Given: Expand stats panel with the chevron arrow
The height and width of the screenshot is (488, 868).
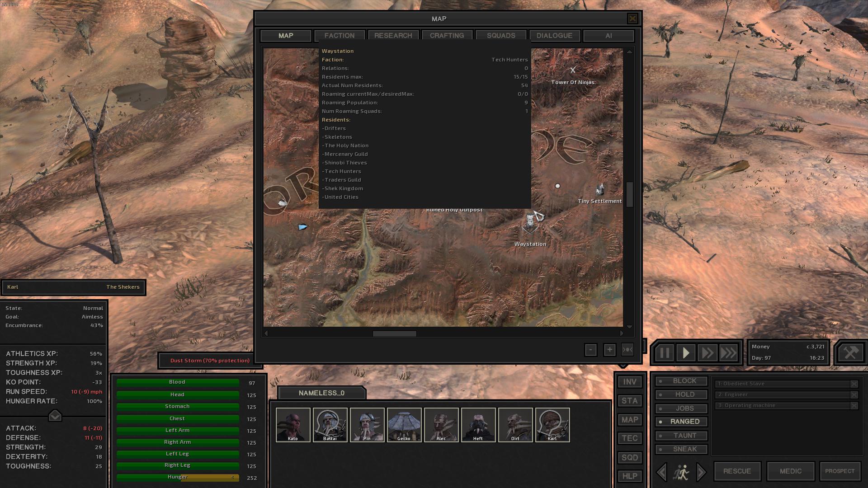Looking at the screenshot, I should (55, 415).
